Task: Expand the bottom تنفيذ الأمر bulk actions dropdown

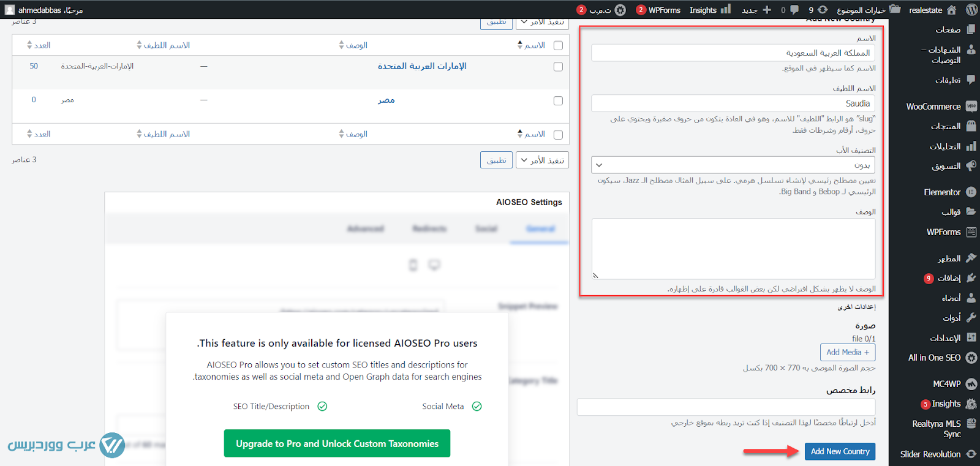Action: click(542, 160)
